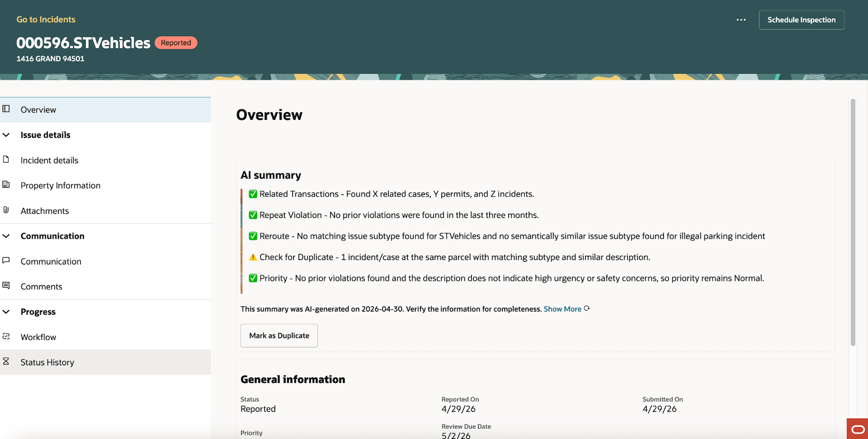This screenshot has width=868, height=439.
Task: Click the Reported status badge
Action: pyautogui.click(x=176, y=43)
